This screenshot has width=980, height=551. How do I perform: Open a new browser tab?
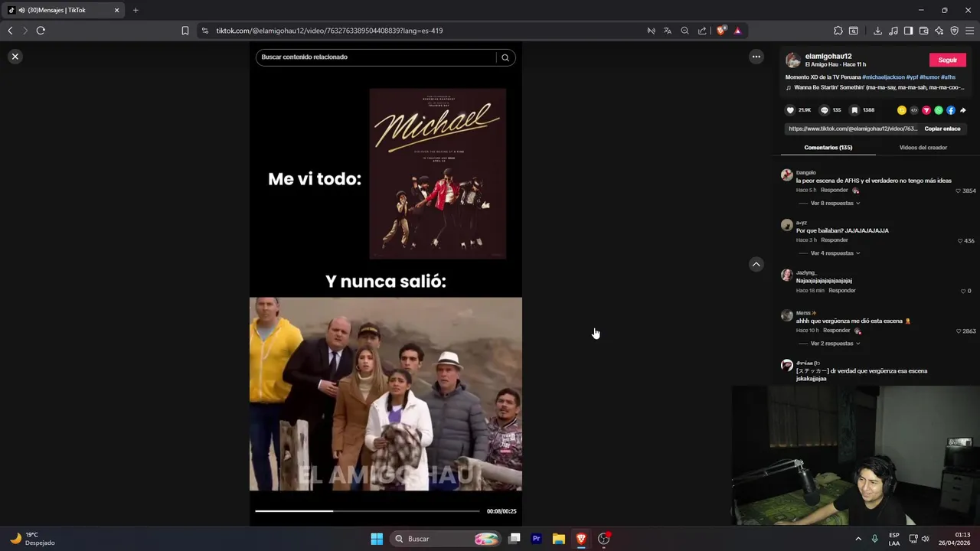click(136, 10)
